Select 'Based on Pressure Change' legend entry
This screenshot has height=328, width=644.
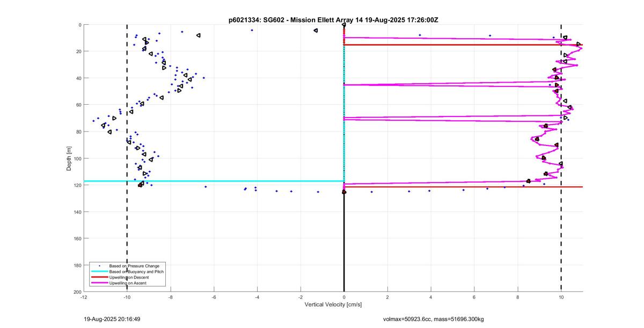pyautogui.click(x=134, y=266)
